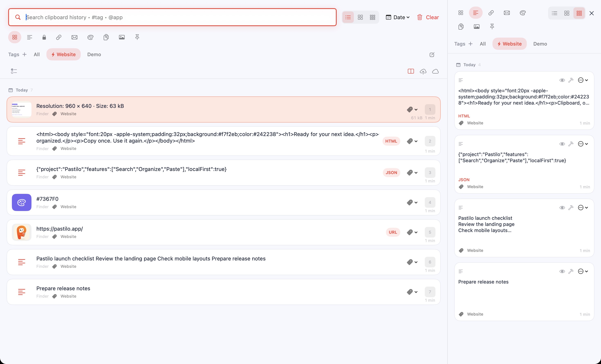Image resolution: width=601 pixels, height=364 pixels.
Task: Filter main list by links
Action: click(x=58, y=37)
